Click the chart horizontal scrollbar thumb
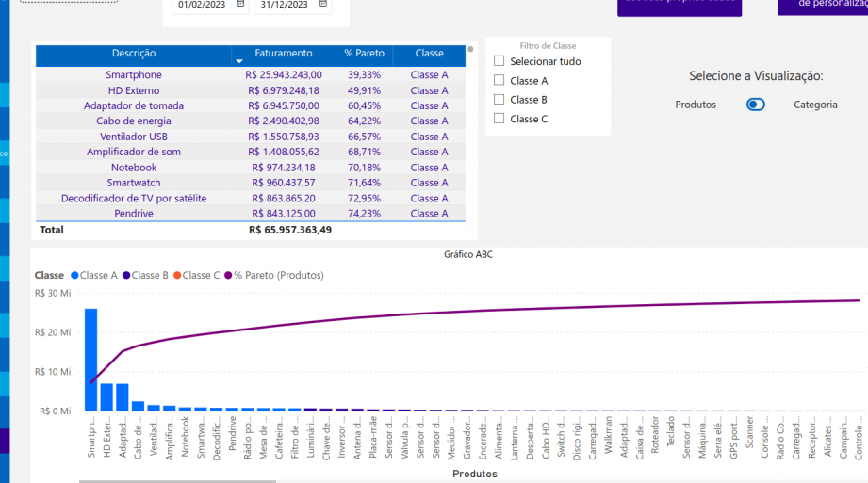Screen dimensions: 868x483 tap(177, 481)
